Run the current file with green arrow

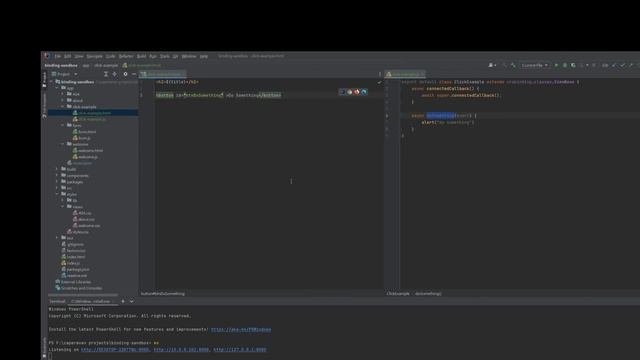pyautogui.click(x=556, y=65)
